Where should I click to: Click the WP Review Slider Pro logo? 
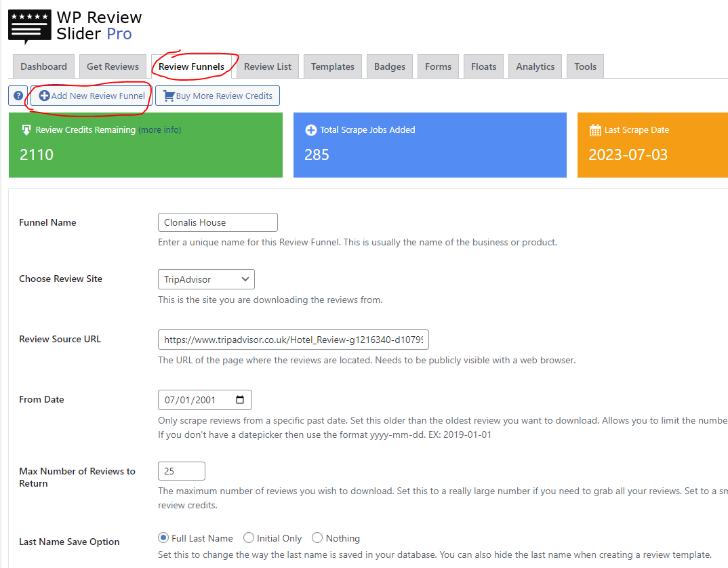coord(75,26)
